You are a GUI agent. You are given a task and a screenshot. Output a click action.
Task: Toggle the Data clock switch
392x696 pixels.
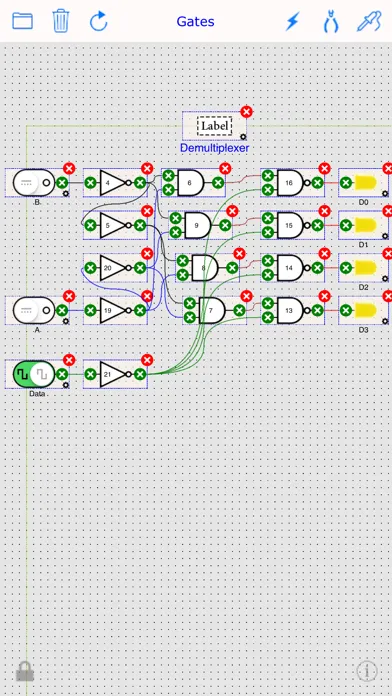[x=34, y=374]
